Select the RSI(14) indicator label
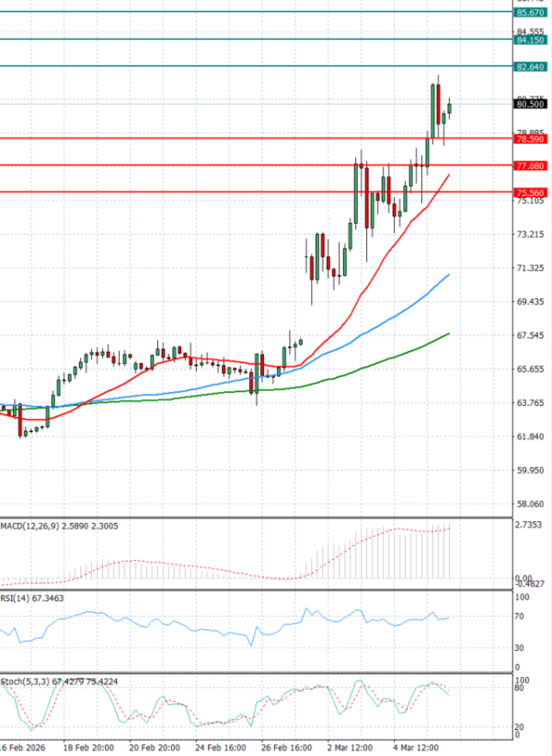This screenshot has height=756, width=552. click(x=18, y=599)
